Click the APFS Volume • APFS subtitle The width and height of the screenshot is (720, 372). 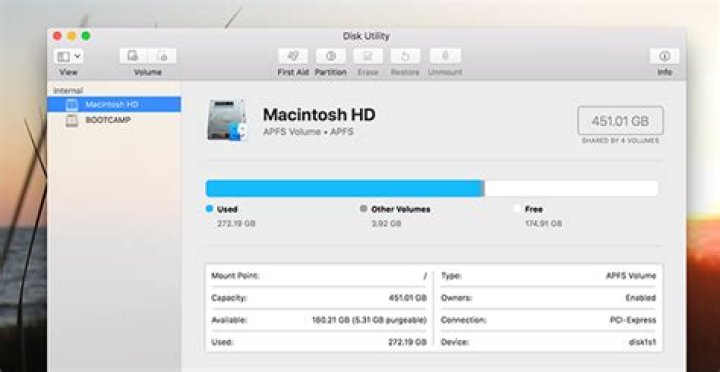pyautogui.click(x=308, y=132)
